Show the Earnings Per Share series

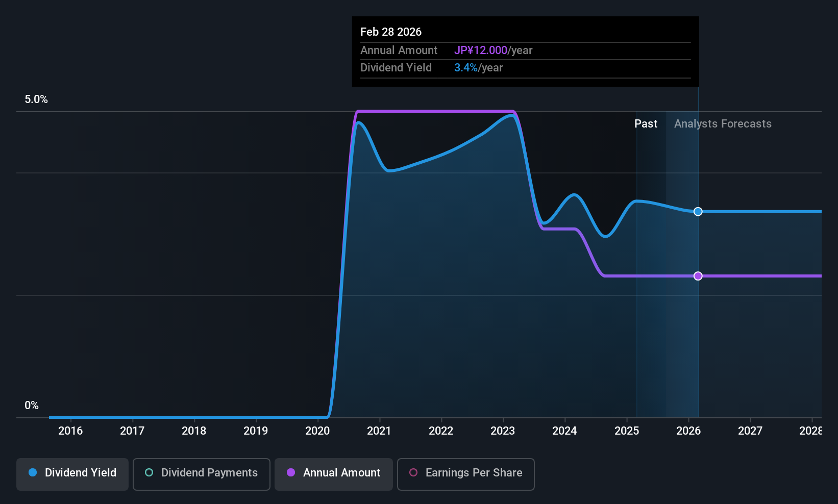coord(466,474)
